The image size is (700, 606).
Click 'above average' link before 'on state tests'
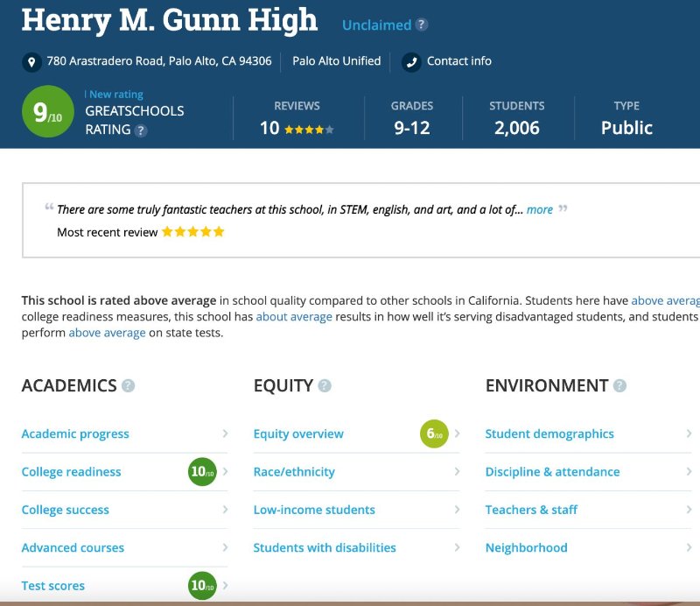click(x=107, y=333)
